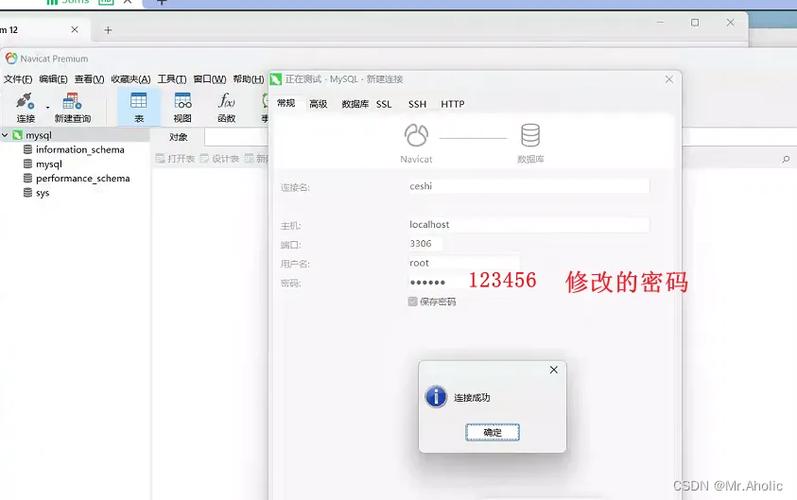The height and width of the screenshot is (500, 797).
Task: Close the 连接成功 message dialog
Action: tap(554, 370)
